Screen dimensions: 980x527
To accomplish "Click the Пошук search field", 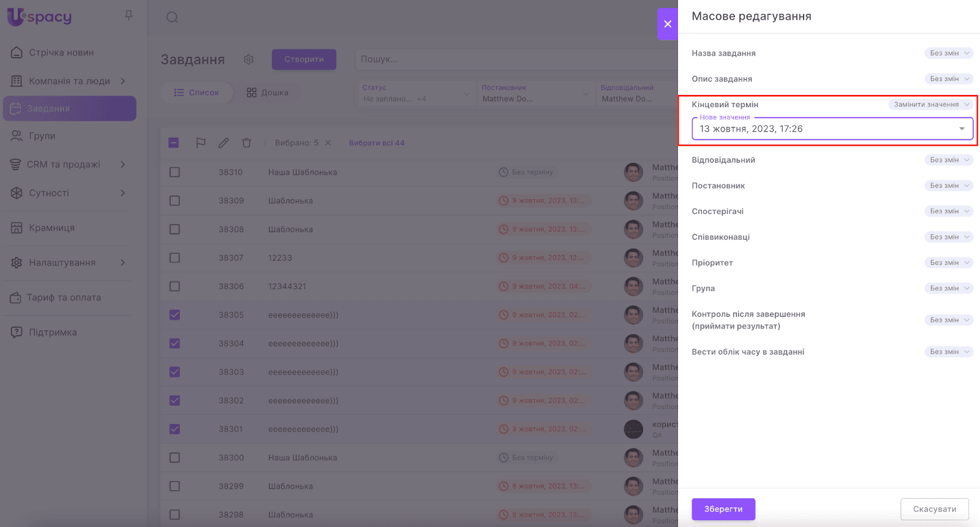I will pos(516,59).
